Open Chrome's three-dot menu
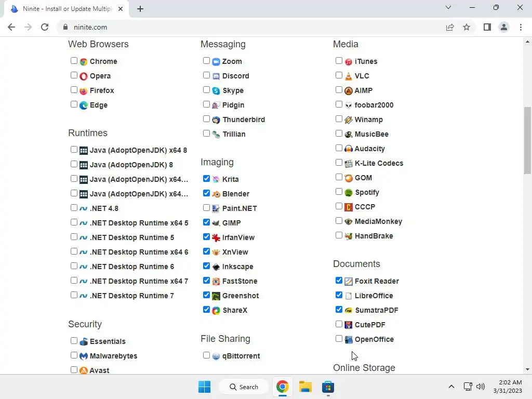532x399 pixels. pos(521,27)
